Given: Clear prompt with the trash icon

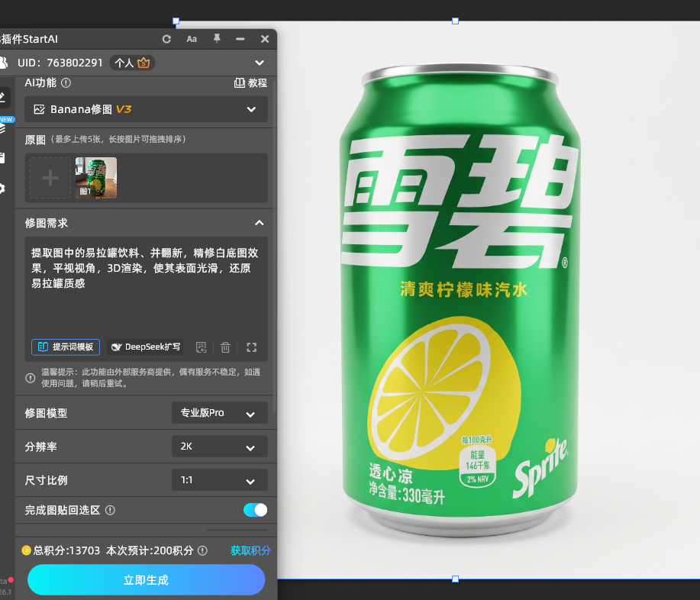Looking at the screenshot, I should (x=225, y=347).
